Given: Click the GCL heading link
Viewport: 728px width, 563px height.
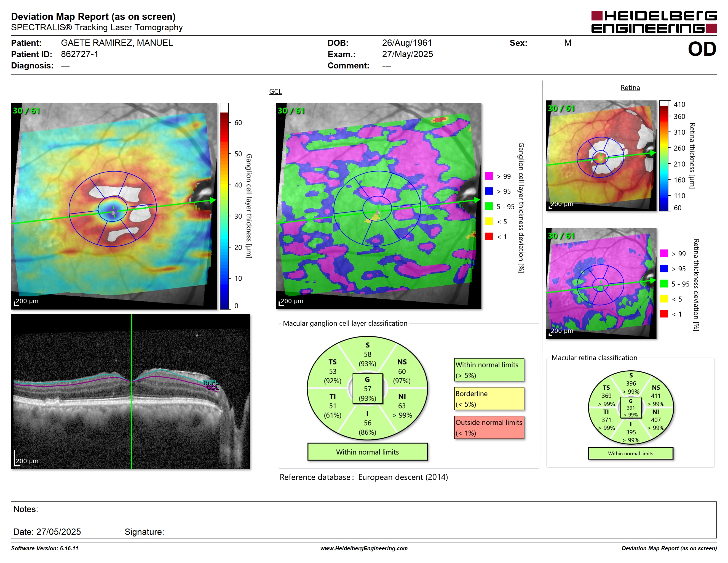Looking at the screenshot, I should (275, 91).
